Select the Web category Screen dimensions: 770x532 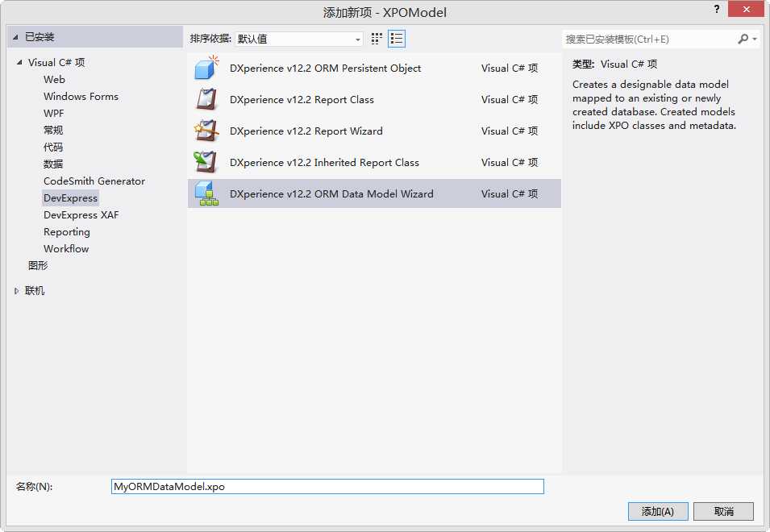[x=54, y=80]
